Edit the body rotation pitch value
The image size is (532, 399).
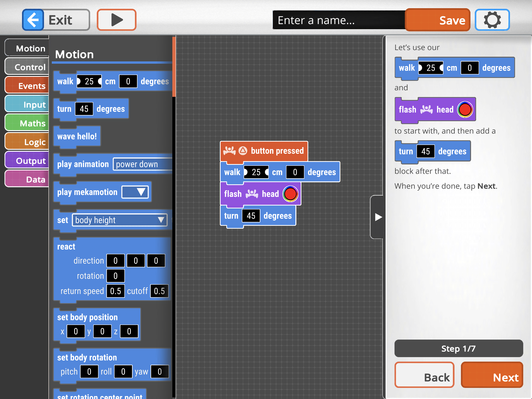coord(89,372)
